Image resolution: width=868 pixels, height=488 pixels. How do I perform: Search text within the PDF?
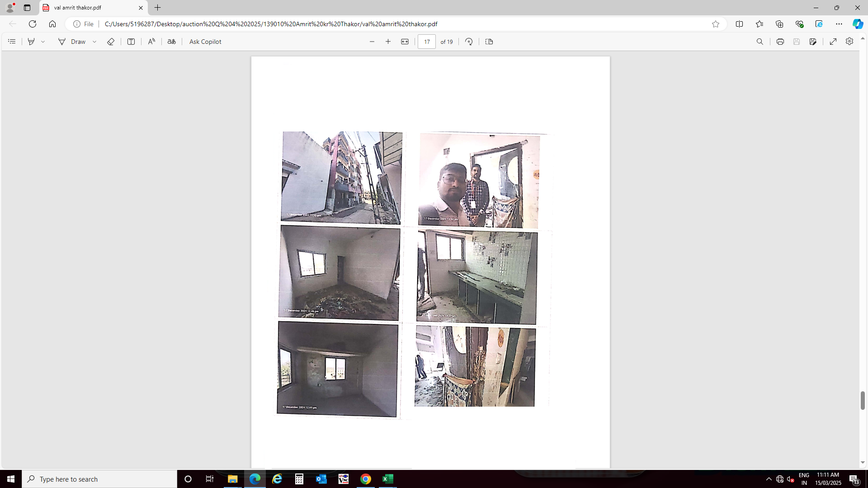coord(760,42)
